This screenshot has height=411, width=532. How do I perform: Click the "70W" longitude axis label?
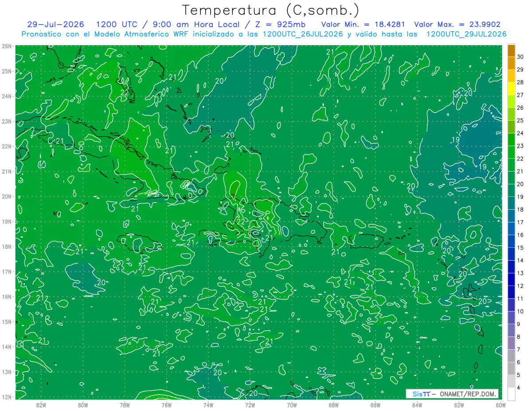point(292,405)
